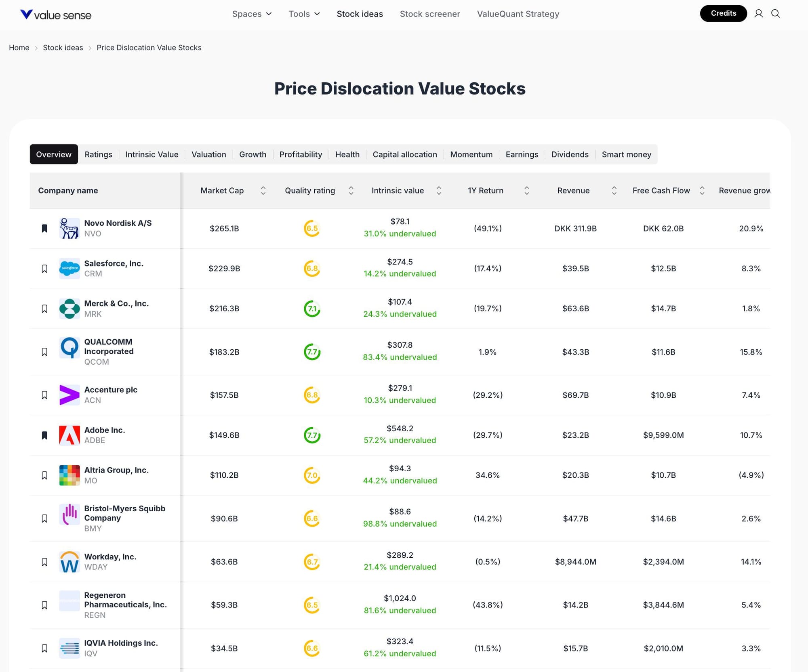Click the Value Sense logo
This screenshot has height=672, width=808.
(x=56, y=15)
